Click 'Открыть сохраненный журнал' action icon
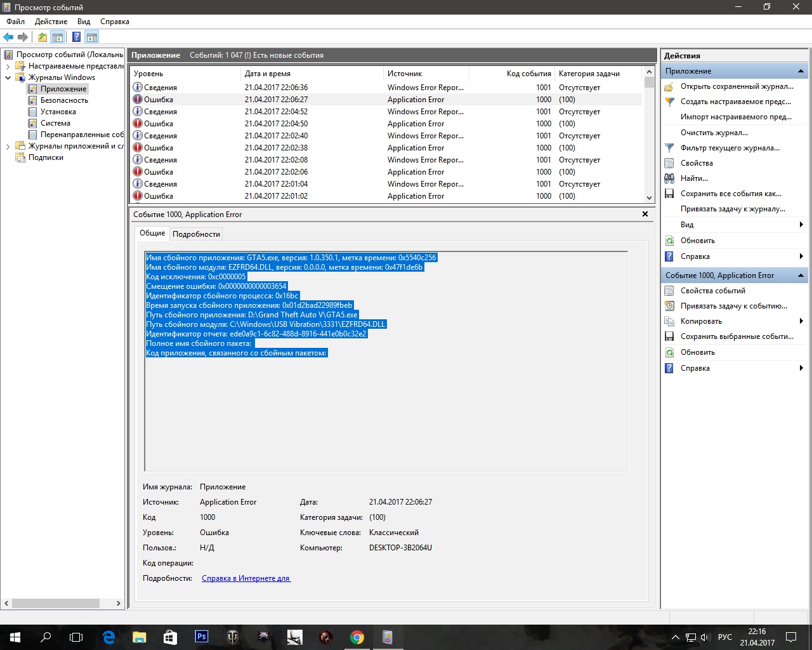Image resolution: width=812 pixels, height=650 pixels. (669, 86)
